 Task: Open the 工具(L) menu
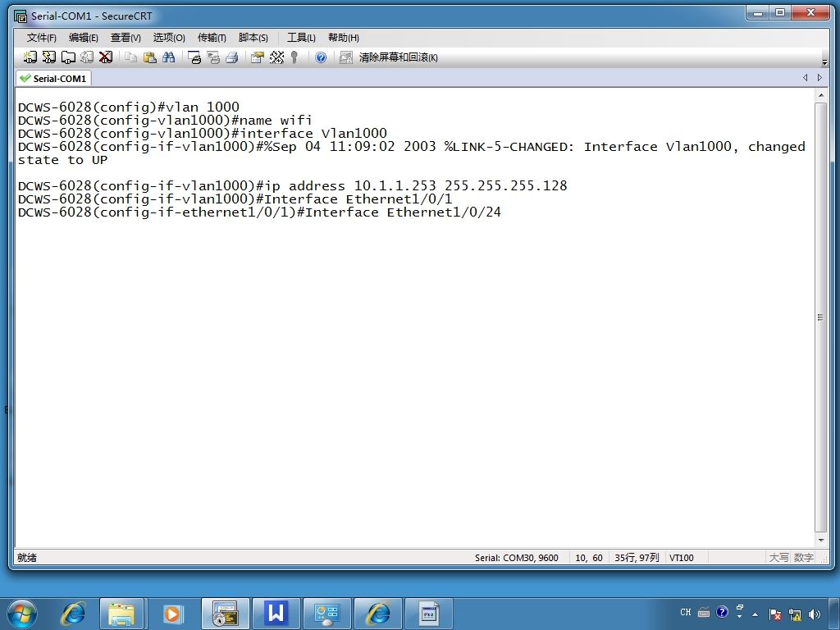click(301, 38)
